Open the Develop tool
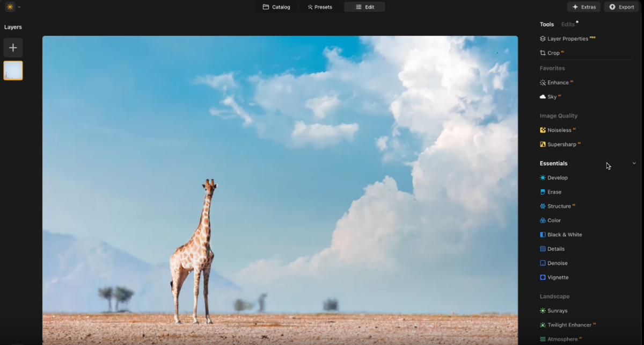Image resolution: width=644 pixels, height=345 pixels. 558,177
